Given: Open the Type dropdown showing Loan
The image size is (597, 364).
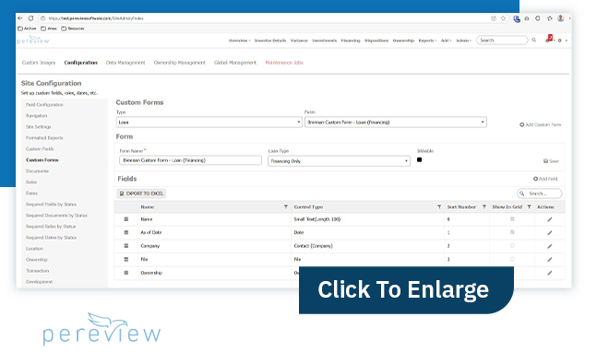Looking at the screenshot, I should [209, 122].
